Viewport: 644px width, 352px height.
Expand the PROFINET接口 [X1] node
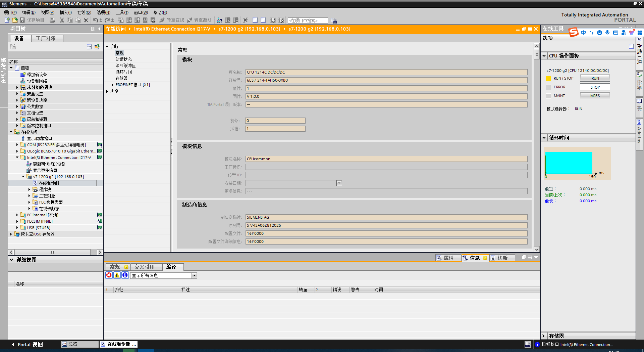(x=112, y=85)
